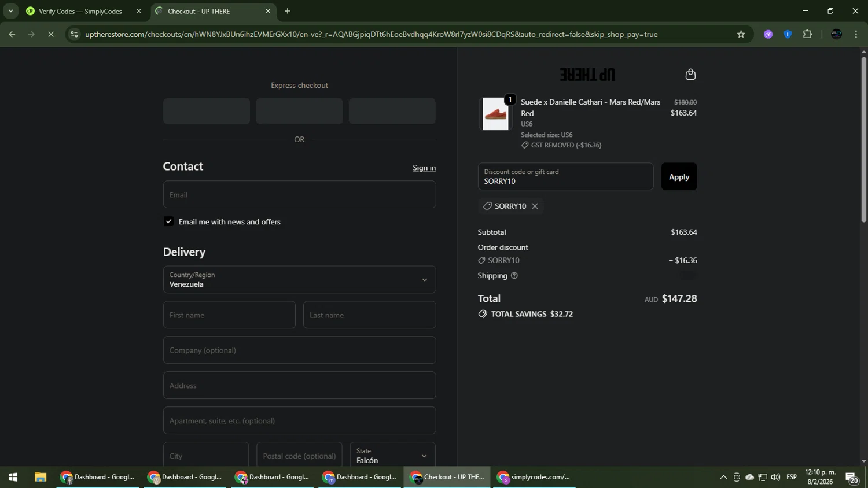Focus the Address field
Screen dimensions: 868x488
coord(299,386)
